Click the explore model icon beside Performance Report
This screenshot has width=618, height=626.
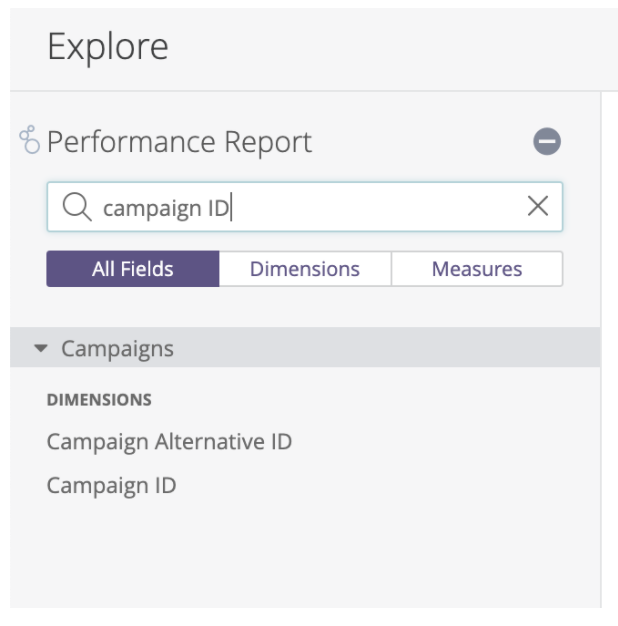coord(29,140)
